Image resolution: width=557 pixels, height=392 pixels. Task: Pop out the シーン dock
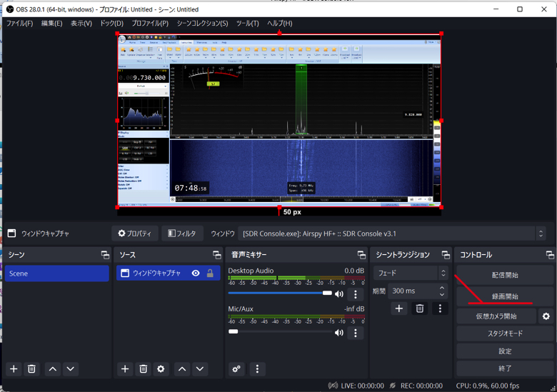coord(105,255)
